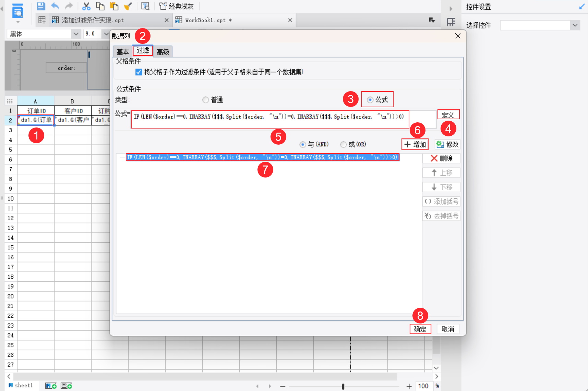The height and width of the screenshot is (391, 588).
Task: Click the cut scissors icon
Action: [86, 6]
